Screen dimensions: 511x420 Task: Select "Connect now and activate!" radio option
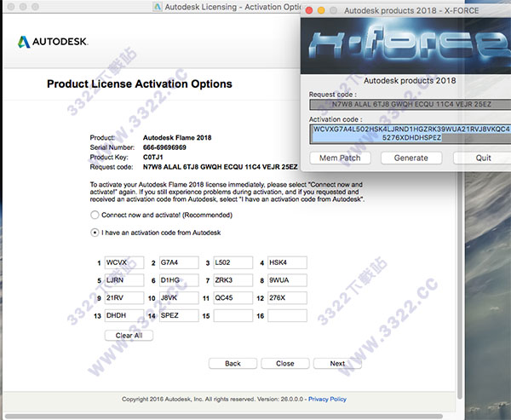(x=95, y=215)
